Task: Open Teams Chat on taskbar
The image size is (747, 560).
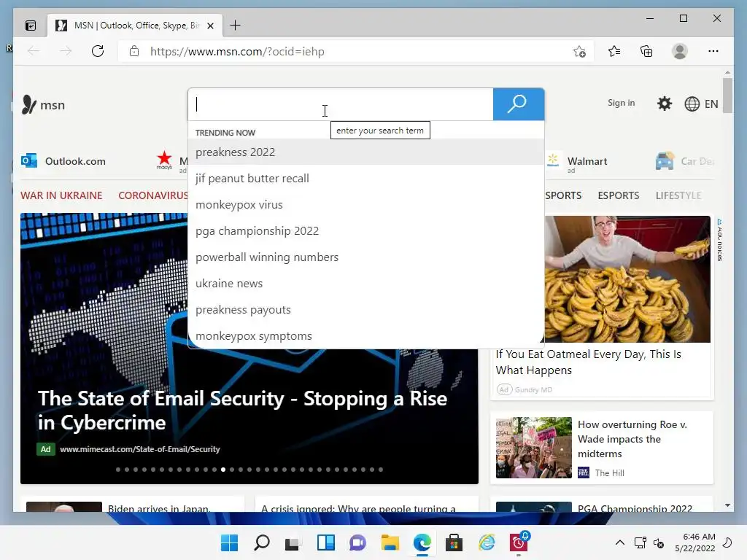Action: coord(357,542)
